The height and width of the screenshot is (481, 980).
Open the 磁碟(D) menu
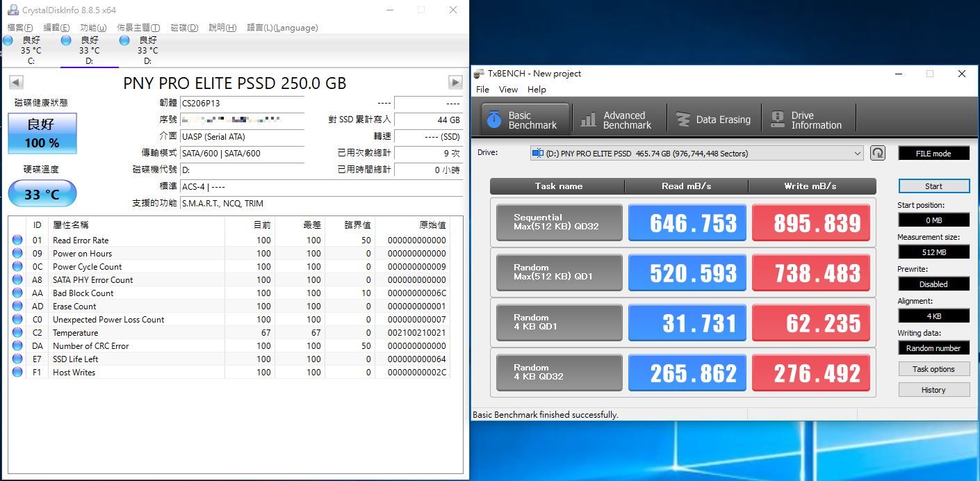[x=184, y=28]
